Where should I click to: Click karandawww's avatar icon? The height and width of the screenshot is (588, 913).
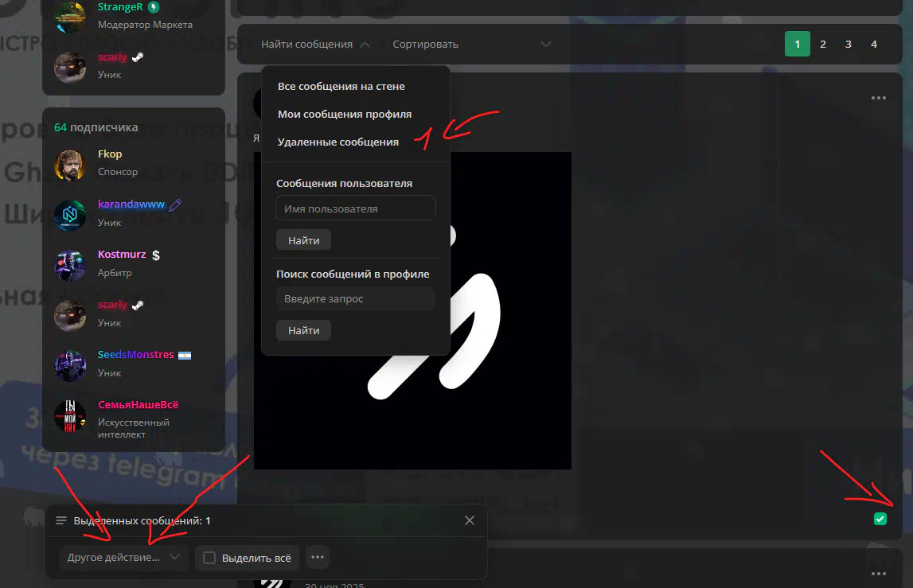pos(69,215)
